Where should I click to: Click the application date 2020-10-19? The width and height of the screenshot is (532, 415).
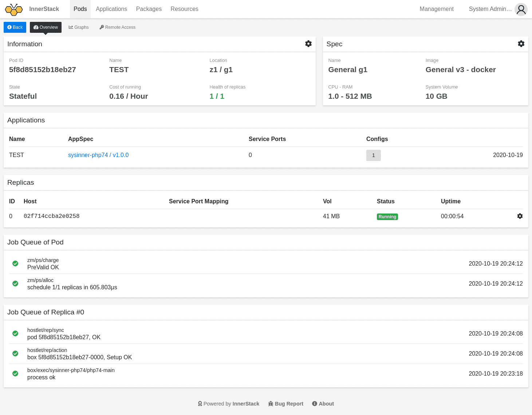point(508,155)
